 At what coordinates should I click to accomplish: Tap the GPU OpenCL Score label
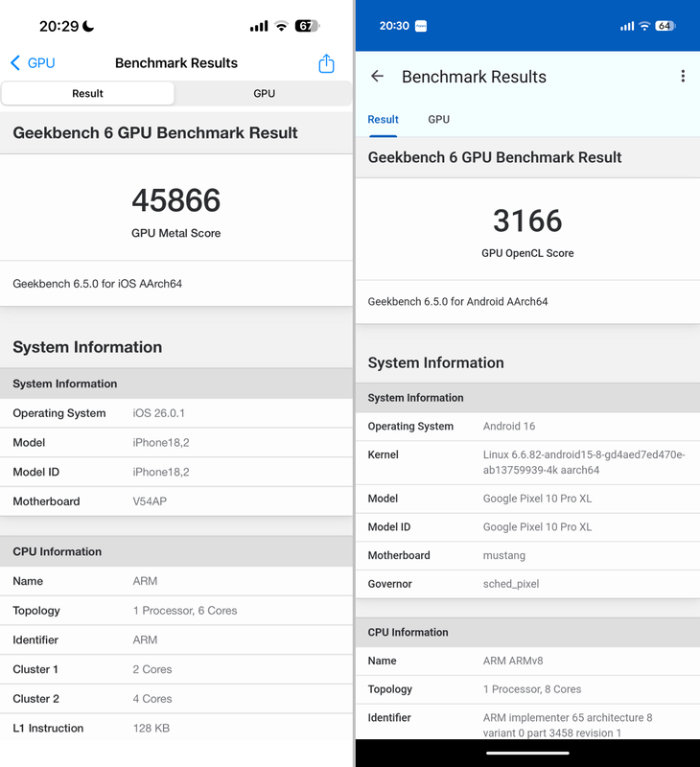click(x=527, y=253)
